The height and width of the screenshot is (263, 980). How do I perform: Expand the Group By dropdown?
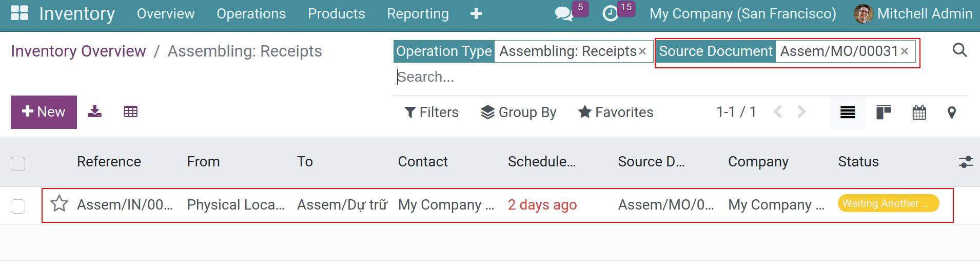[x=518, y=112]
